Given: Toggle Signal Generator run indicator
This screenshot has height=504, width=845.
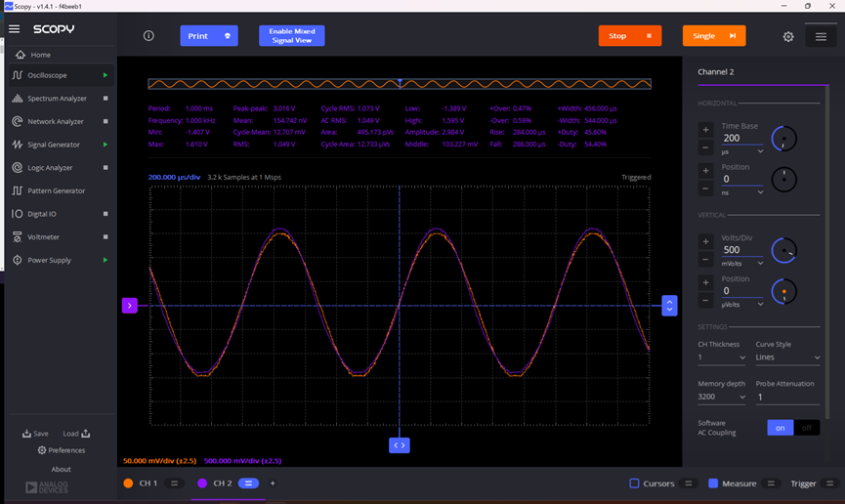Looking at the screenshot, I should pyautogui.click(x=106, y=145).
